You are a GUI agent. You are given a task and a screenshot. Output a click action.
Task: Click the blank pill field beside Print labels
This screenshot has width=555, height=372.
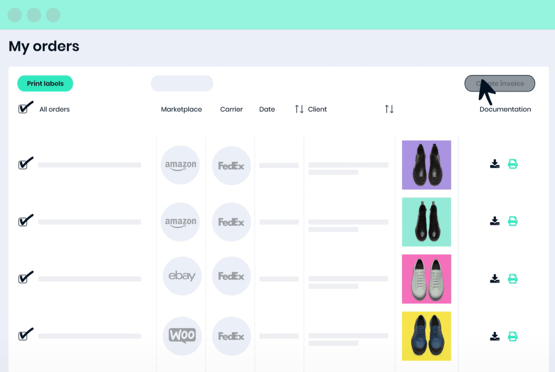pyautogui.click(x=182, y=84)
